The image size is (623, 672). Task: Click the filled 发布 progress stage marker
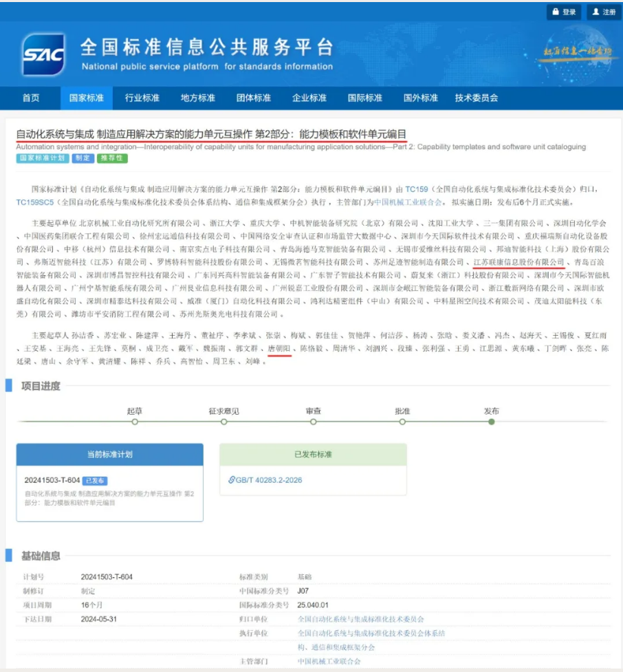pos(492,422)
